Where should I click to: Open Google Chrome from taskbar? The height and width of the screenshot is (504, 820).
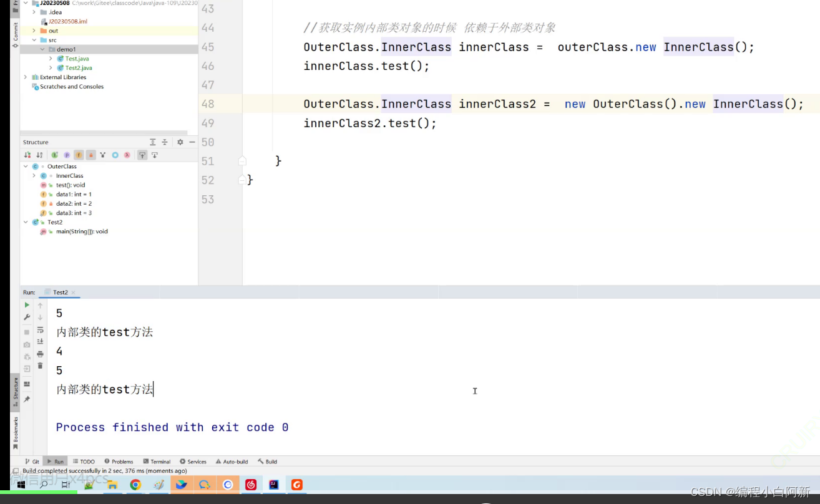click(135, 485)
